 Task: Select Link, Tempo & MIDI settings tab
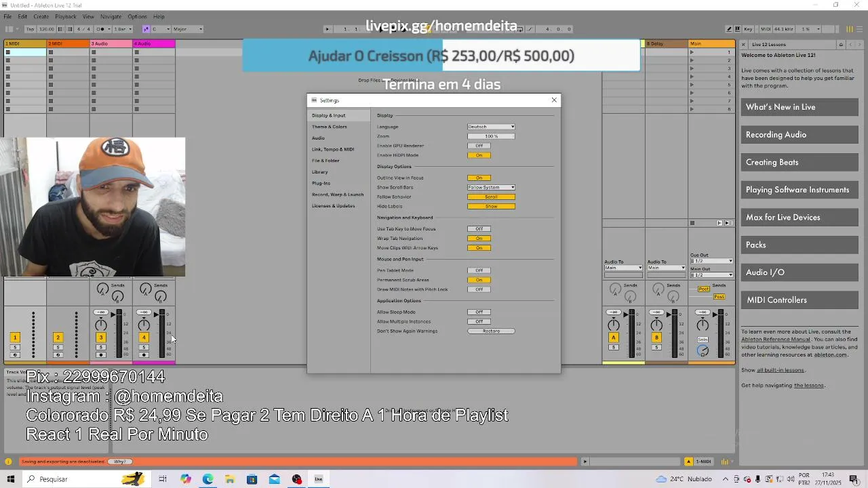pyautogui.click(x=333, y=149)
